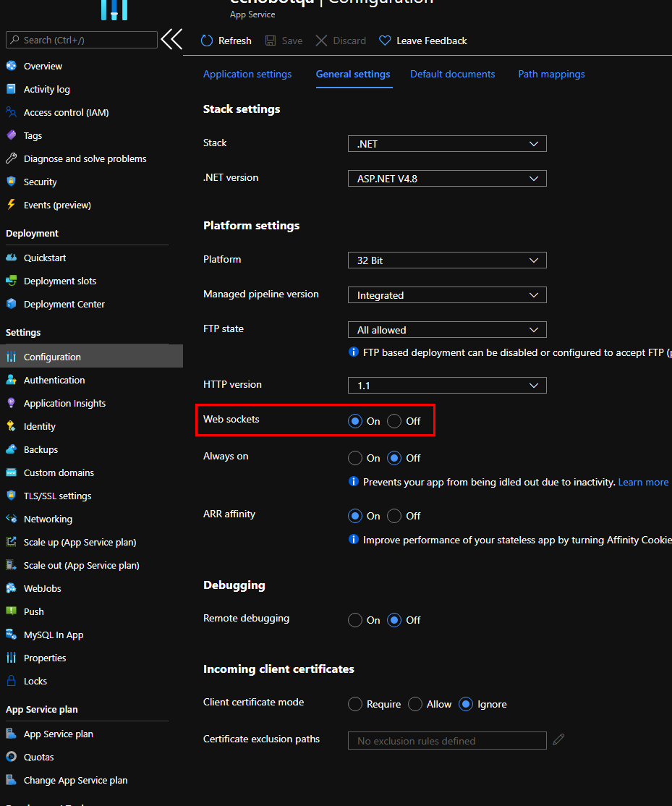
Task: Click the MySQL In App icon
Action: (12, 635)
